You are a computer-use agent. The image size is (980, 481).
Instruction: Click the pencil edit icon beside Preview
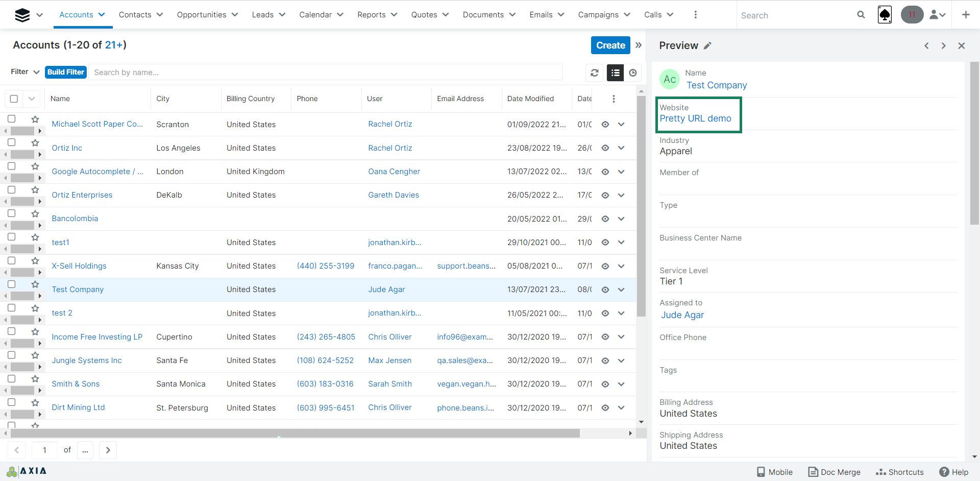tap(707, 46)
